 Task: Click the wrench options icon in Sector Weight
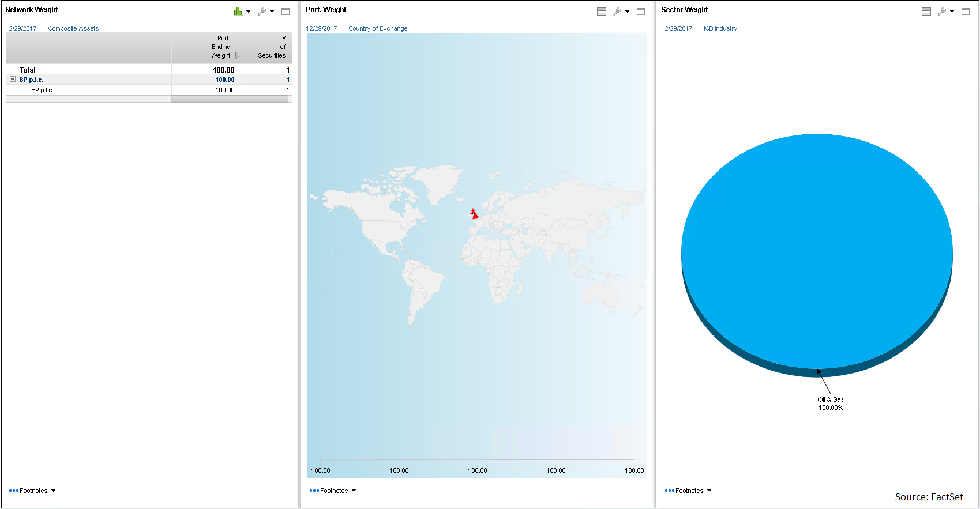pyautogui.click(x=942, y=12)
